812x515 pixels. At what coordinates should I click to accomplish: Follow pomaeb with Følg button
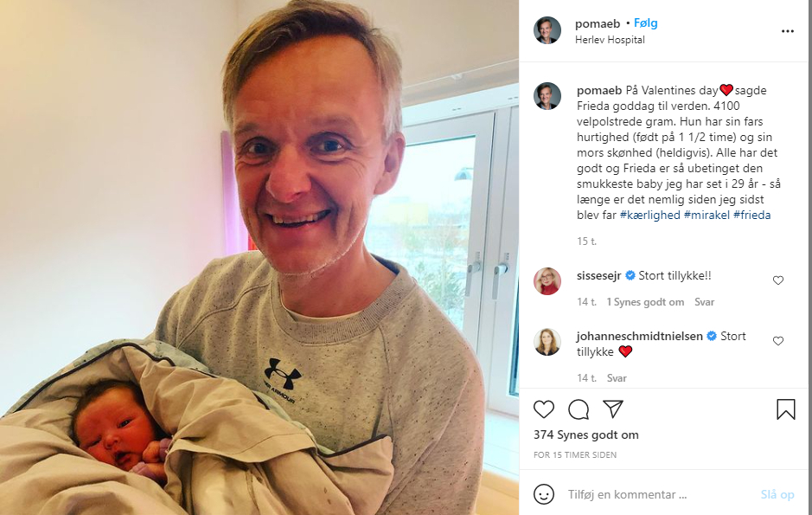tap(645, 23)
